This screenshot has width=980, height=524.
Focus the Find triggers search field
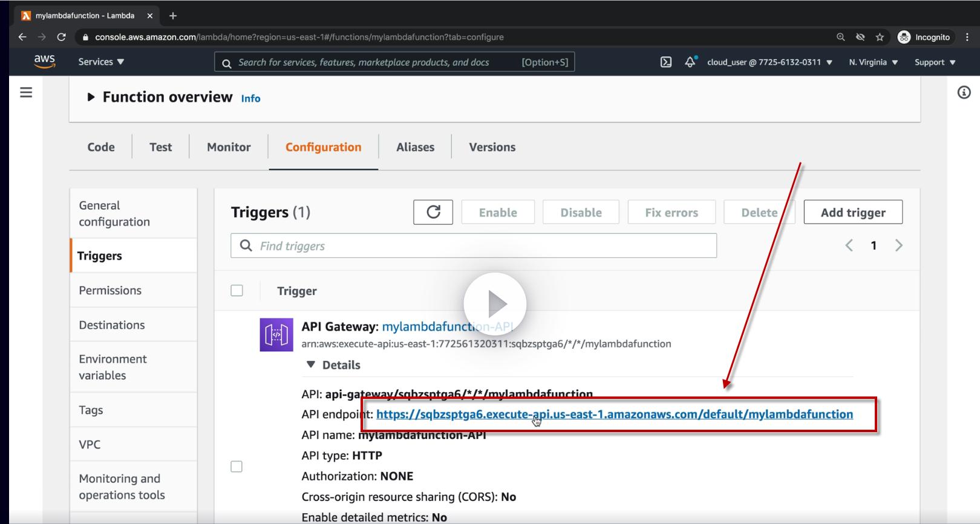coord(474,245)
